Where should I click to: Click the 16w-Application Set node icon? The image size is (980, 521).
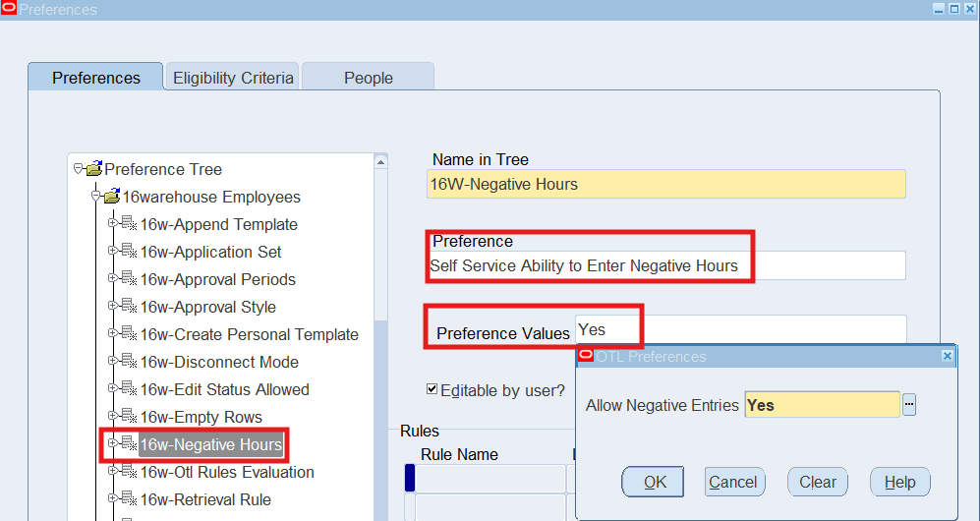pos(129,252)
